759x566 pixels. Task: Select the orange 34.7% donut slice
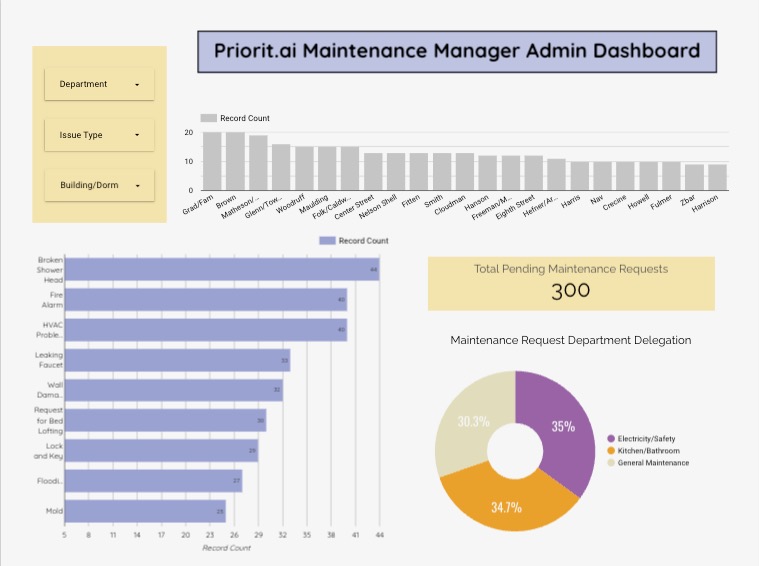[506, 506]
